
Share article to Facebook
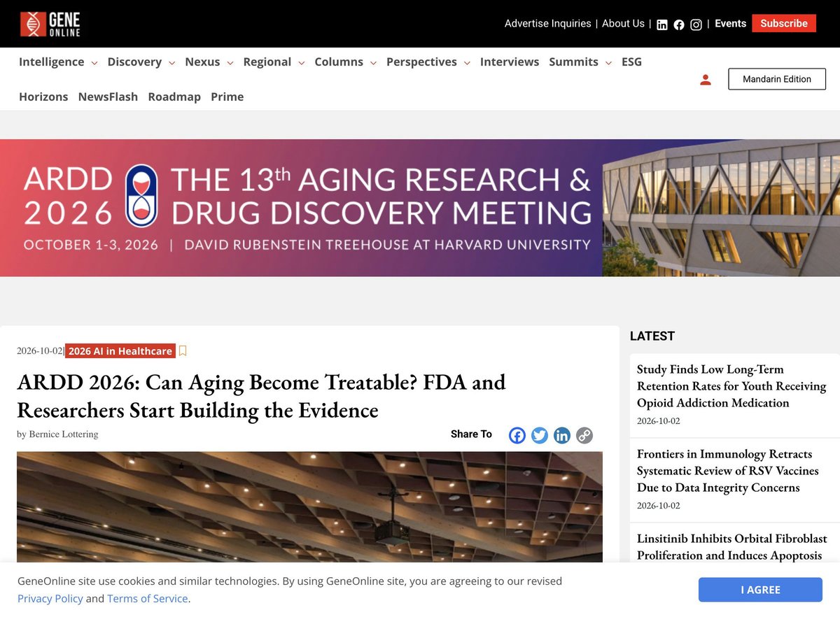[517, 435]
